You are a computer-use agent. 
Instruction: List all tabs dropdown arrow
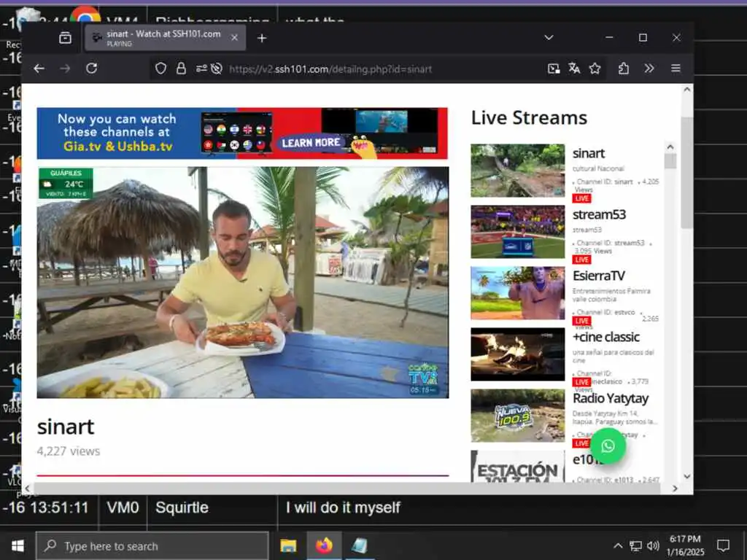point(549,37)
